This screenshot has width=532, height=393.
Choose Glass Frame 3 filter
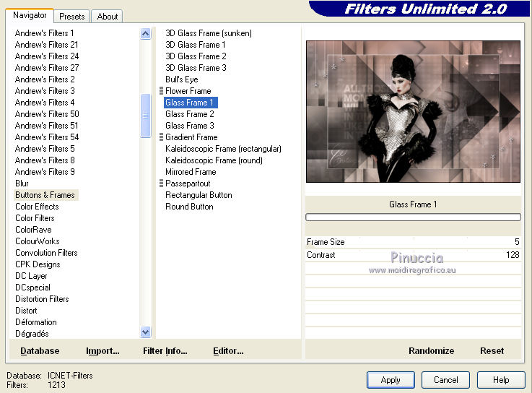click(x=190, y=125)
